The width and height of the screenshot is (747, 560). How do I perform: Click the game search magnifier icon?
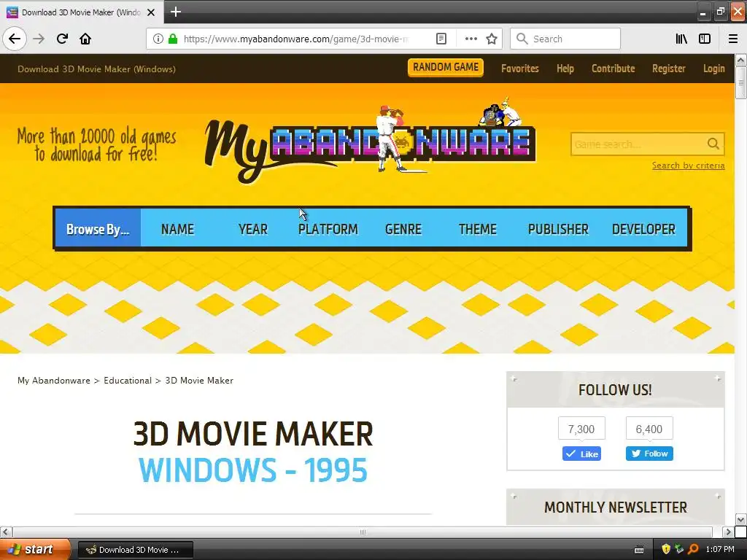[x=713, y=144]
